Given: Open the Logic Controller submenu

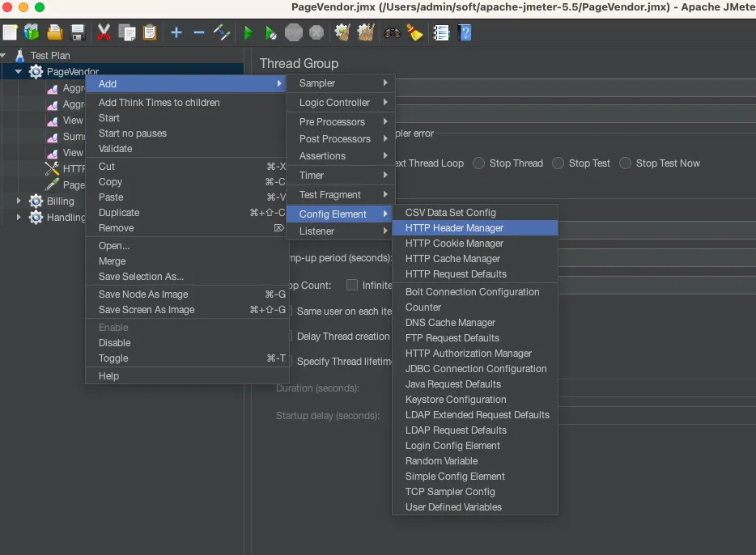Looking at the screenshot, I should point(341,102).
